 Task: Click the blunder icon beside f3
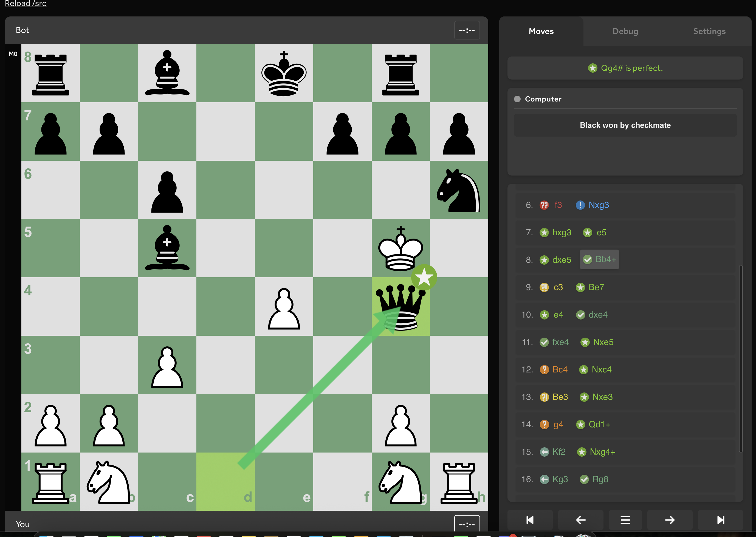(544, 205)
